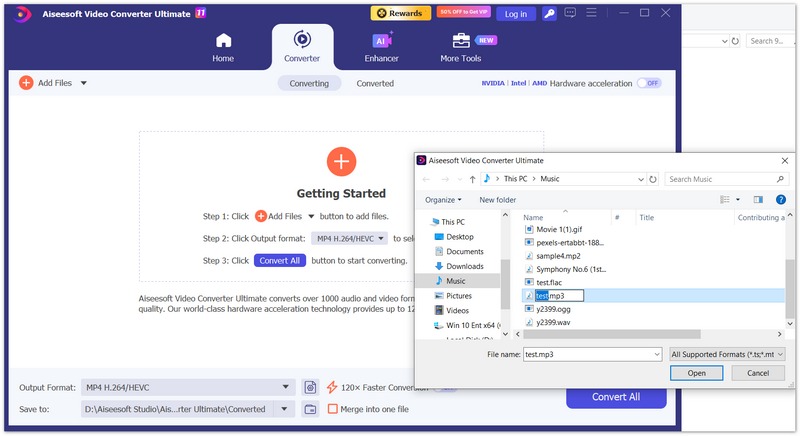This screenshot has height=436, width=800.
Task: Click Music in the address breadcrumb
Action: tap(549, 179)
